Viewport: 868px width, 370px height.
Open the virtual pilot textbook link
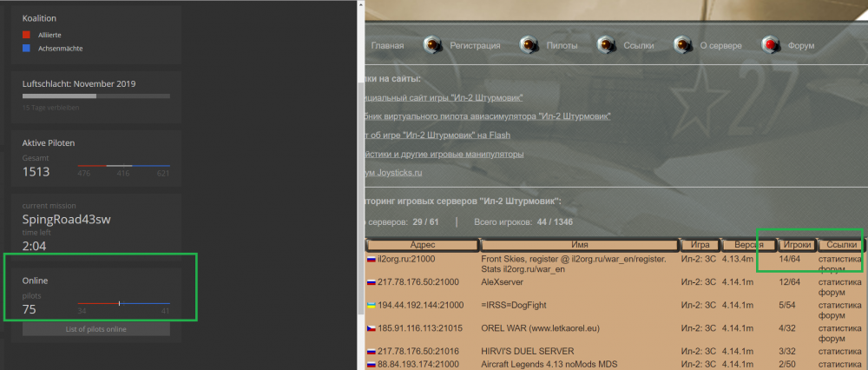tap(488, 116)
